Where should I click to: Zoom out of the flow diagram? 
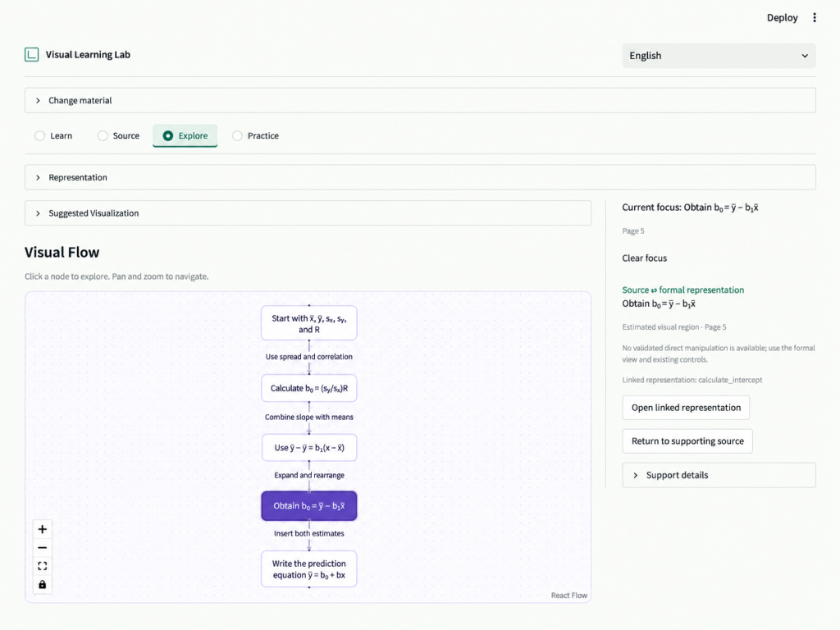point(43,547)
